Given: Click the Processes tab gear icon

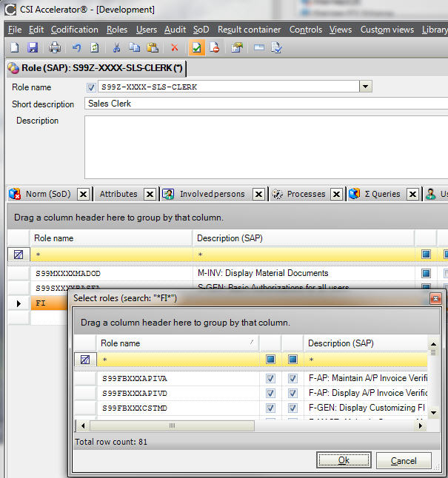Looking at the screenshot, I should [x=278, y=194].
